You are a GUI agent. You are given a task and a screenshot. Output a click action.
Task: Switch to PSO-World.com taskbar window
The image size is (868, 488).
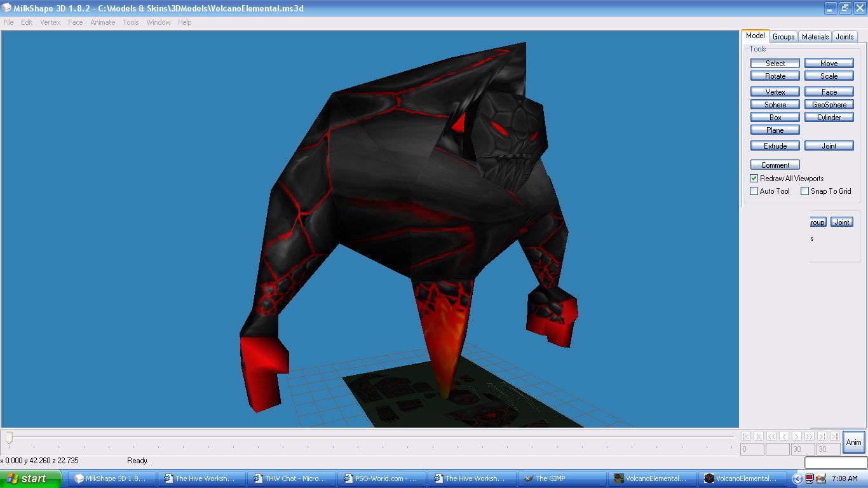pos(382,478)
